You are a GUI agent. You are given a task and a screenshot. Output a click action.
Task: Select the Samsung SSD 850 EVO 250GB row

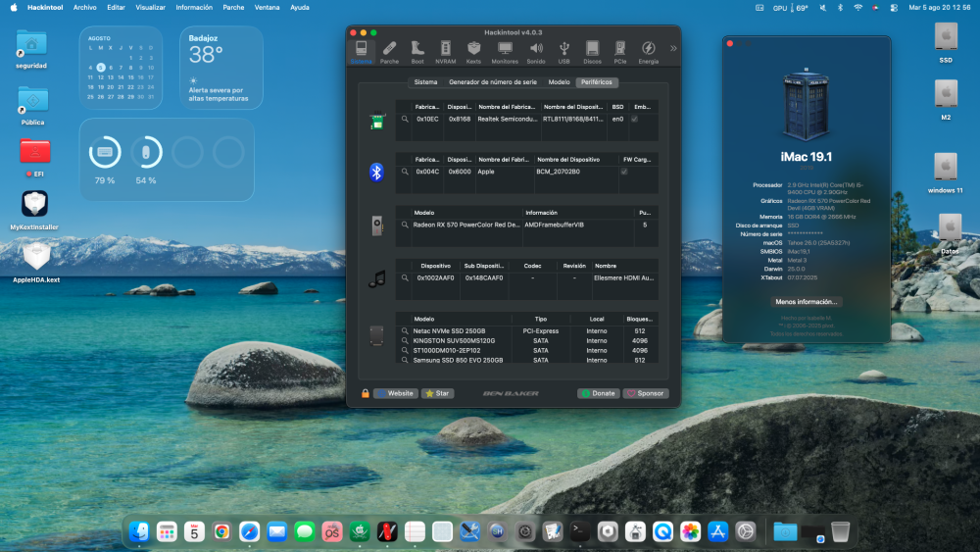coord(527,360)
